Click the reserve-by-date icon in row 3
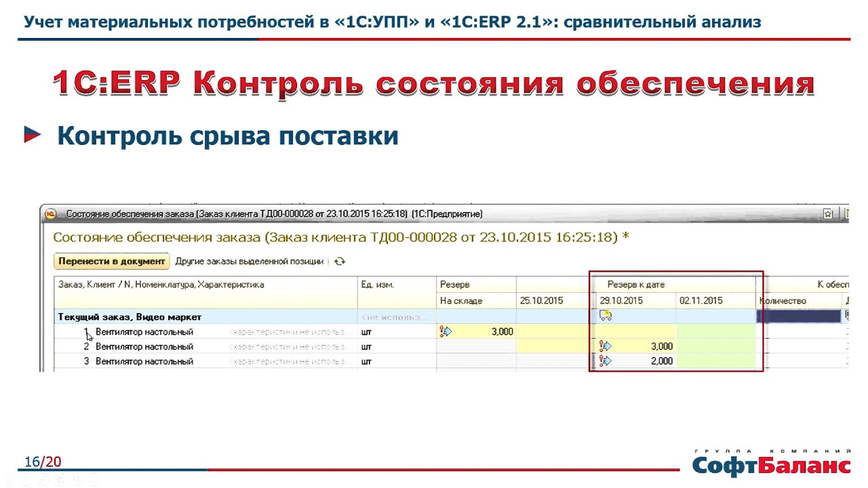This screenshot has height=488, width=868. coord(606,361)
